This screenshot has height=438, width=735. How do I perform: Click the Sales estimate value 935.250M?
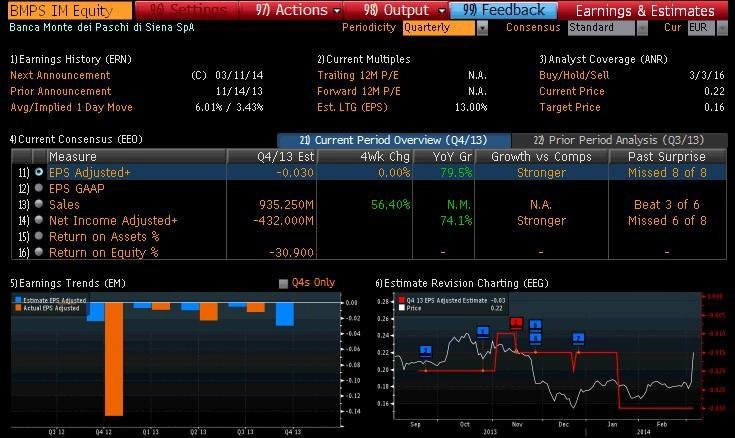point(286,204)
